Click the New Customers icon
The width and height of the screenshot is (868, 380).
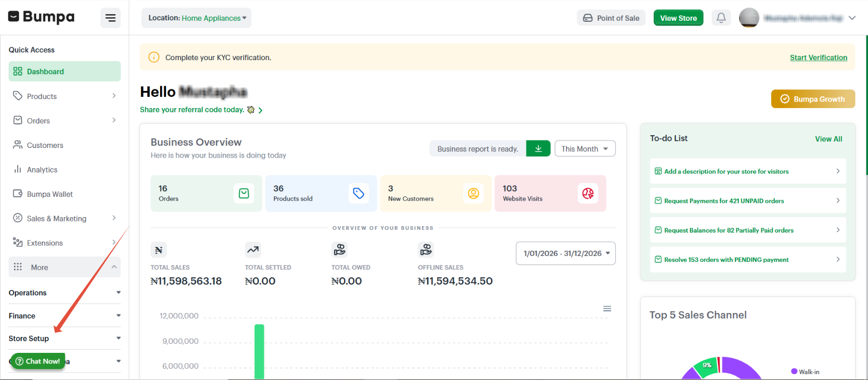473,193
